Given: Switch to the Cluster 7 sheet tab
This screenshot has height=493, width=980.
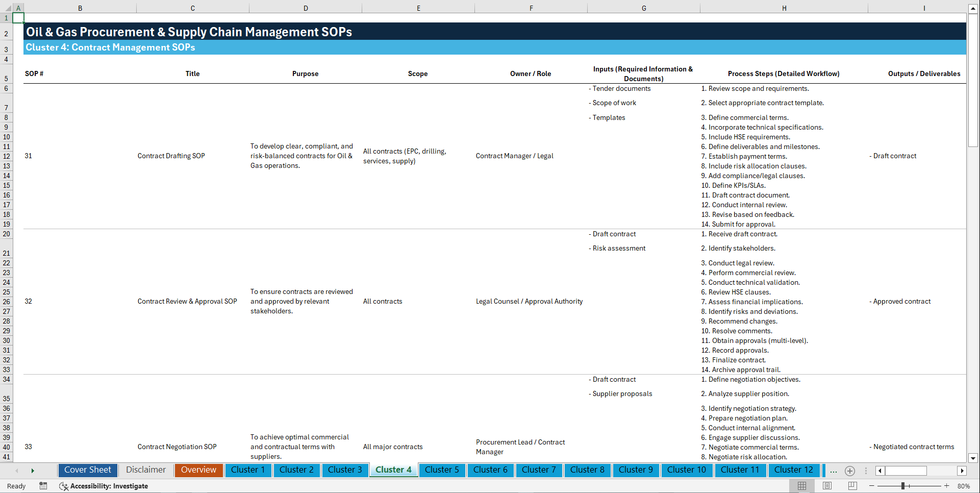Looking at the screenshot, I should coord(539,470).
